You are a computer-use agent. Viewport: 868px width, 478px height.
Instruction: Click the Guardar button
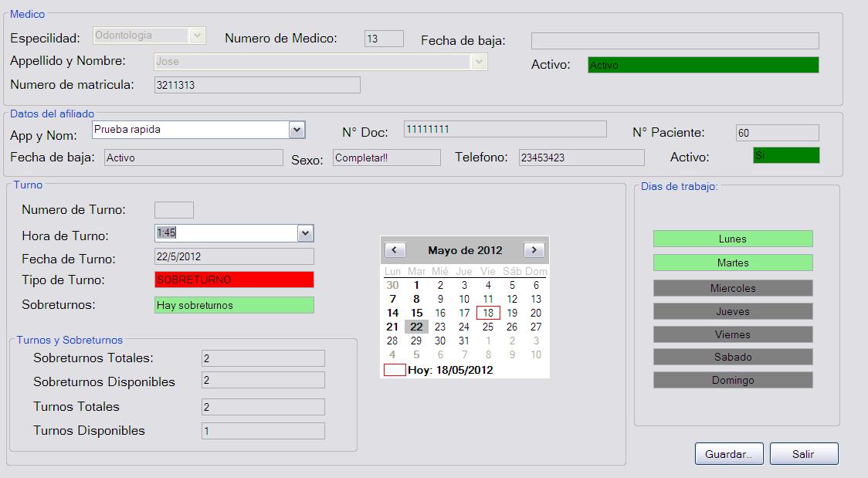(x=728, y=454)
